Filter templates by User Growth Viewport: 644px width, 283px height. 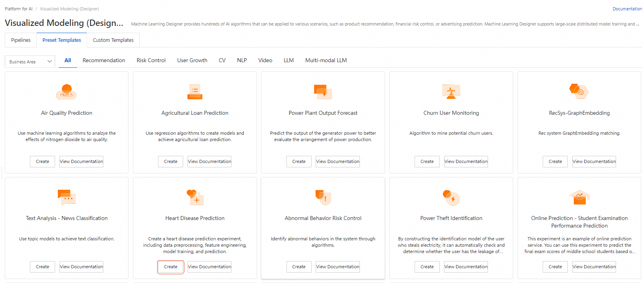tap(192, 60)
